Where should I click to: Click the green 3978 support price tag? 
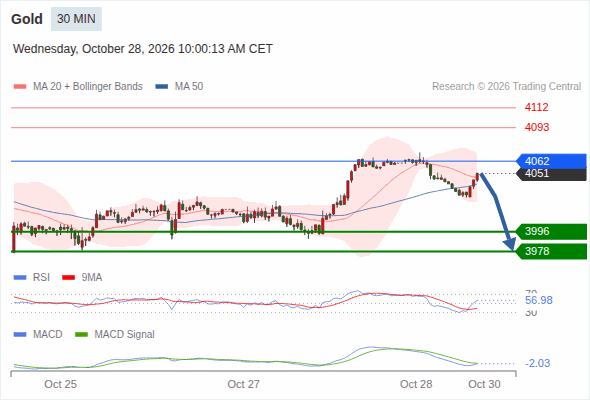[x=551, y=251]
